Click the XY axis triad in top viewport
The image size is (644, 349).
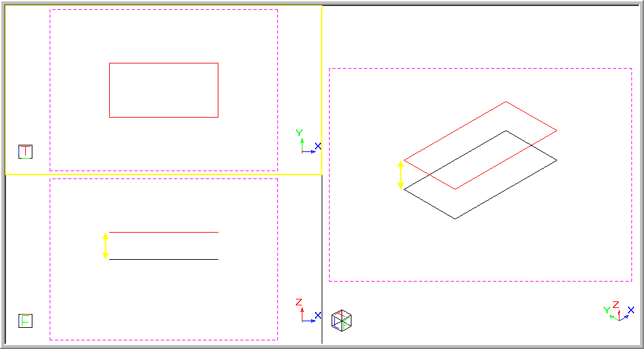click(x=307, y=143)
